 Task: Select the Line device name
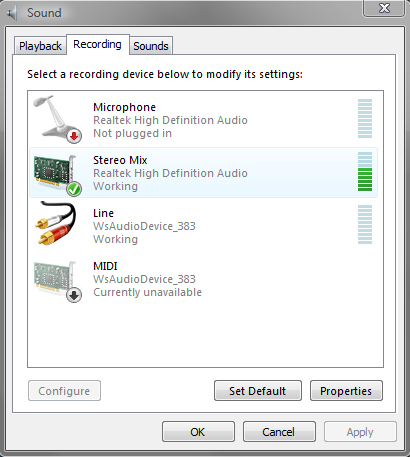coord(103,213)
